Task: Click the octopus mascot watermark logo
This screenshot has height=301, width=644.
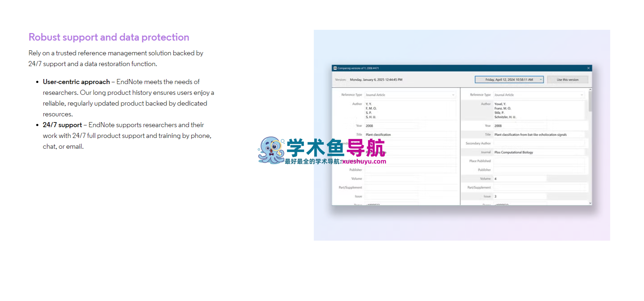Action: (271, 150)
